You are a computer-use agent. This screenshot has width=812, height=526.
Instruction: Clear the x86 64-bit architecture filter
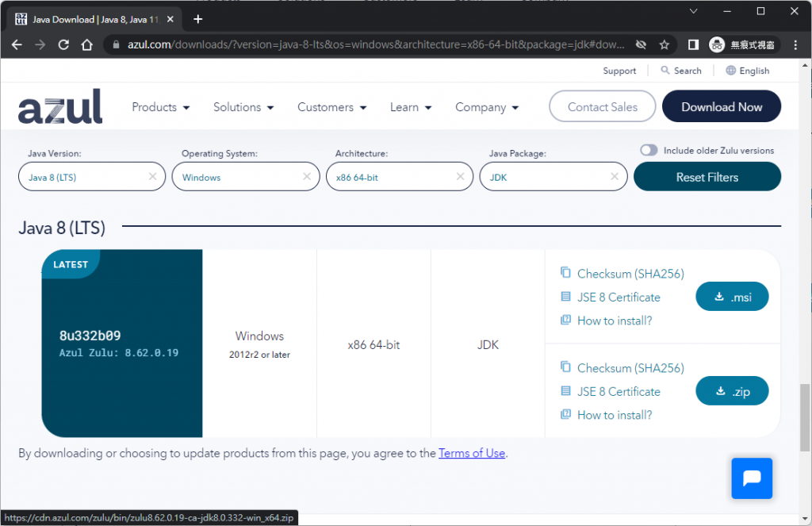[460, 176]
